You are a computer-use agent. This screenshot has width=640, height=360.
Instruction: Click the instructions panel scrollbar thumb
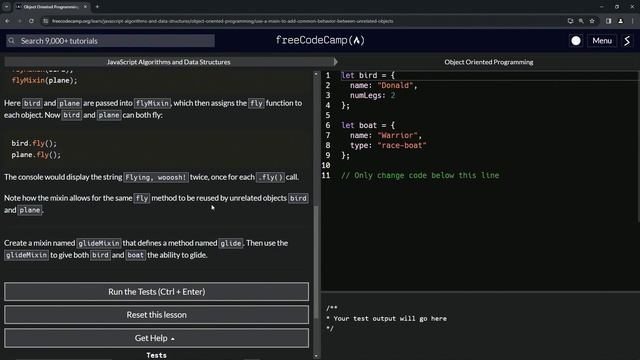(x=316, y=261)
